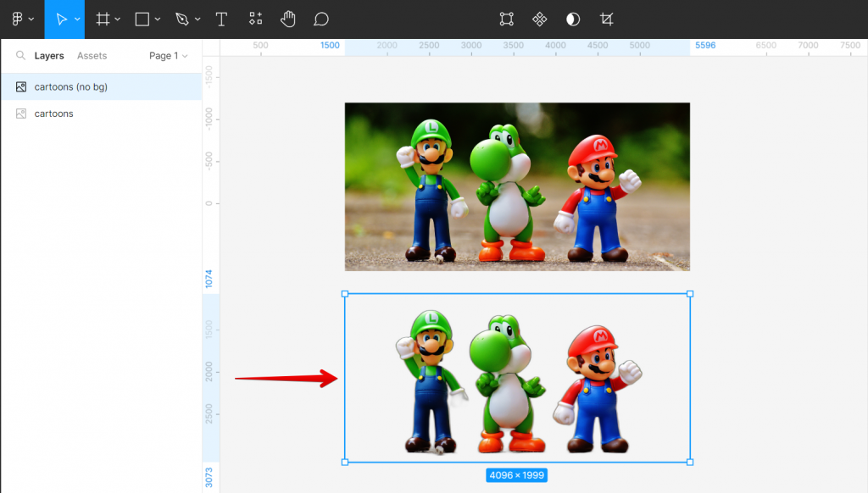The image size is (868, 493).
Task: Select the Text tool
Action: (x=221, y=19)
